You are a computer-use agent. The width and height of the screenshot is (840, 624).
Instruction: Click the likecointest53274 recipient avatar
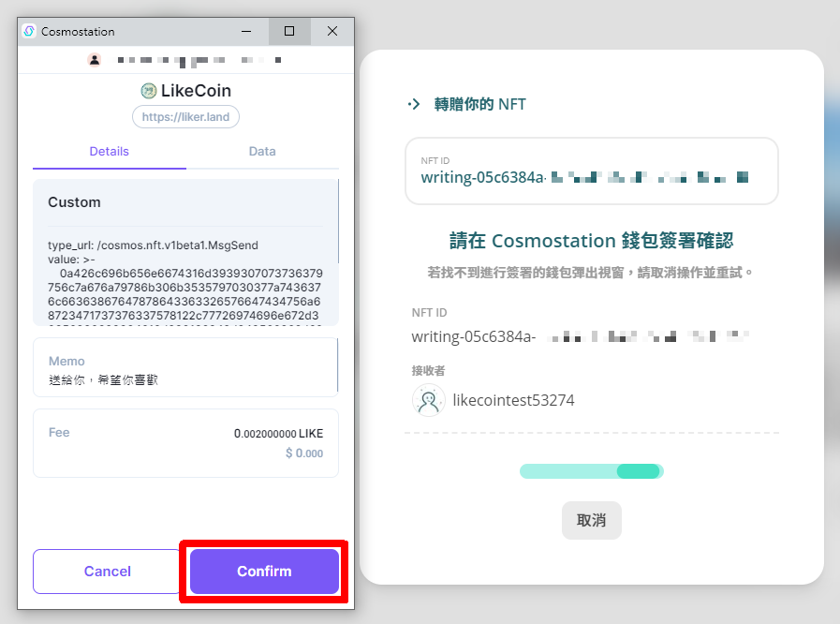(429, 400)
